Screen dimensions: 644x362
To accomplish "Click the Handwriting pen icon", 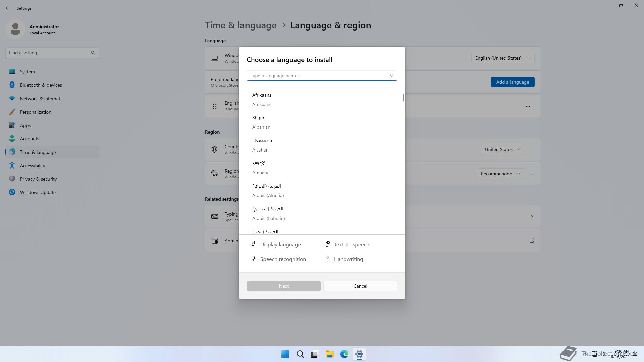I will [x=327, y=259].
